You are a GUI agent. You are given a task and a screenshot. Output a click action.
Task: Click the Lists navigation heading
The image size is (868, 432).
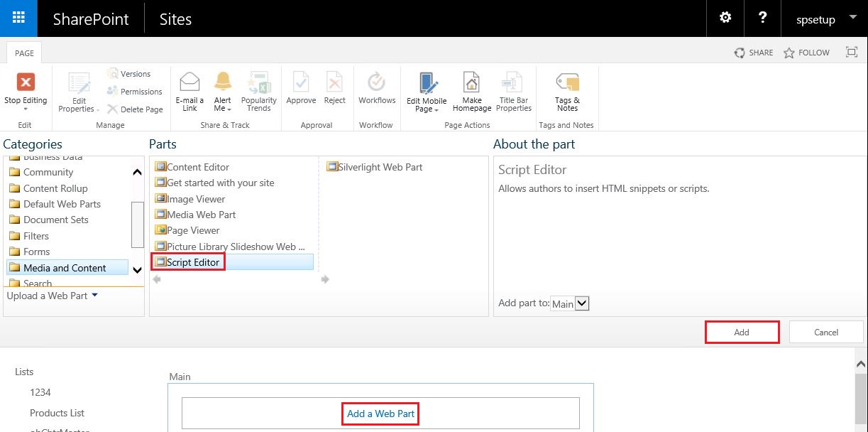24,372
